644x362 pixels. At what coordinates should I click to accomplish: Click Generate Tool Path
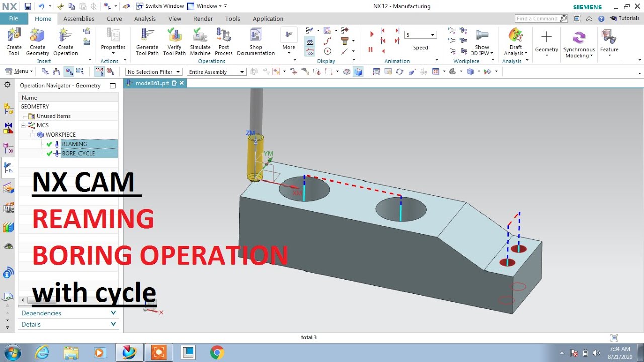tap(147, 42)
